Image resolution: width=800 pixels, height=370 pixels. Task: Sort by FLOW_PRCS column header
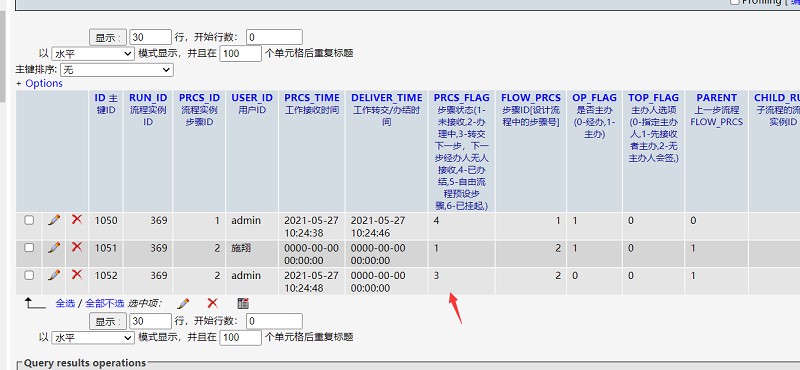click(531, 97)
